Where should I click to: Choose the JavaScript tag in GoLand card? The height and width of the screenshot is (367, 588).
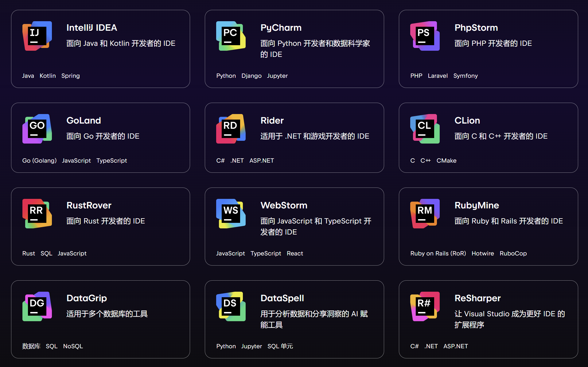click(76, 161)
